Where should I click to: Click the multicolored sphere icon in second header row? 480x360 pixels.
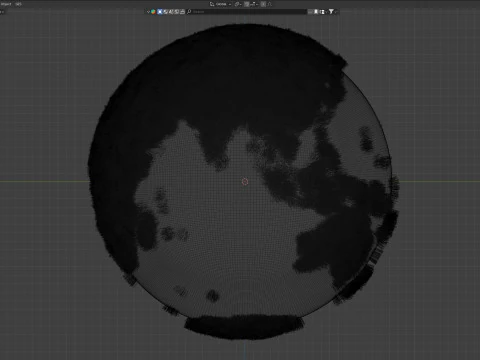pyautogui.click(x=153, y=12)
